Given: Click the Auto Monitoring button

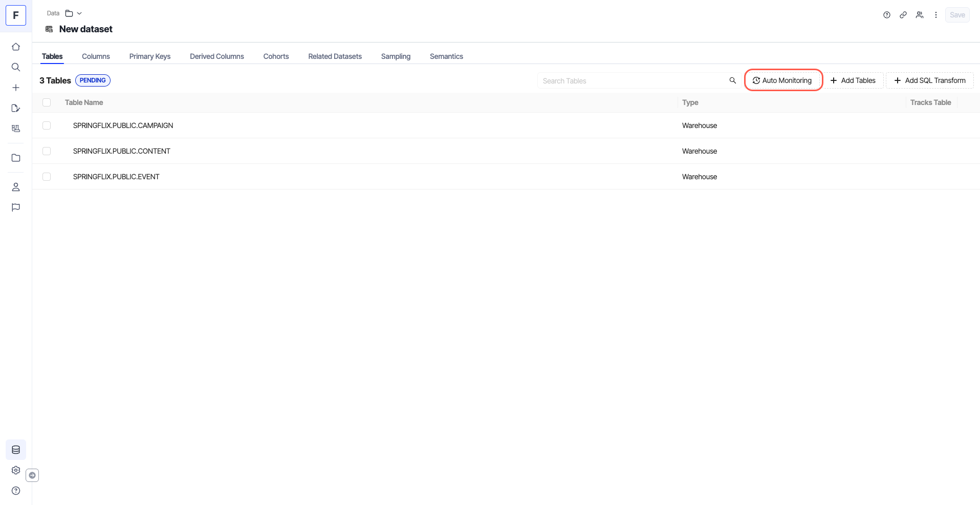Looking at the screenshot, I should click(782, 80).
